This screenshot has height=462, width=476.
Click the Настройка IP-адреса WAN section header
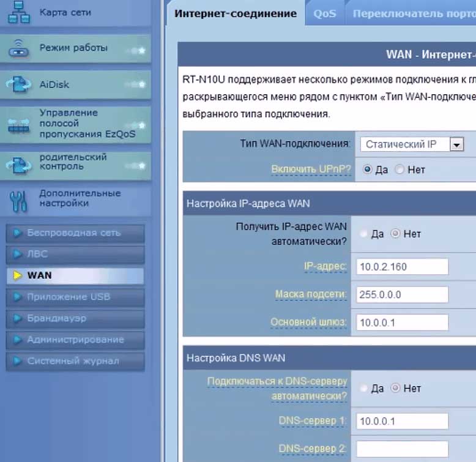tap(329, 203)
